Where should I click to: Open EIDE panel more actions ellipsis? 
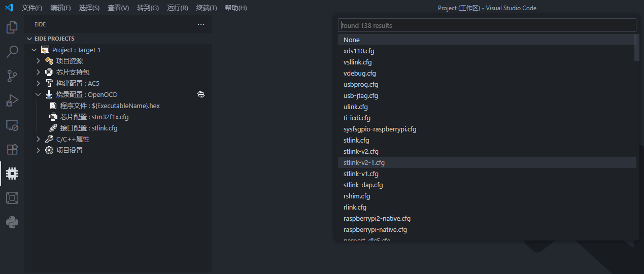(x=201, y=24)
